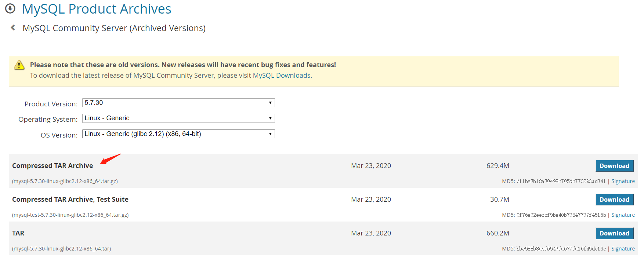Click the Product Version label
This screenshot has height=256, width=644.
click(x=51, y=104)
